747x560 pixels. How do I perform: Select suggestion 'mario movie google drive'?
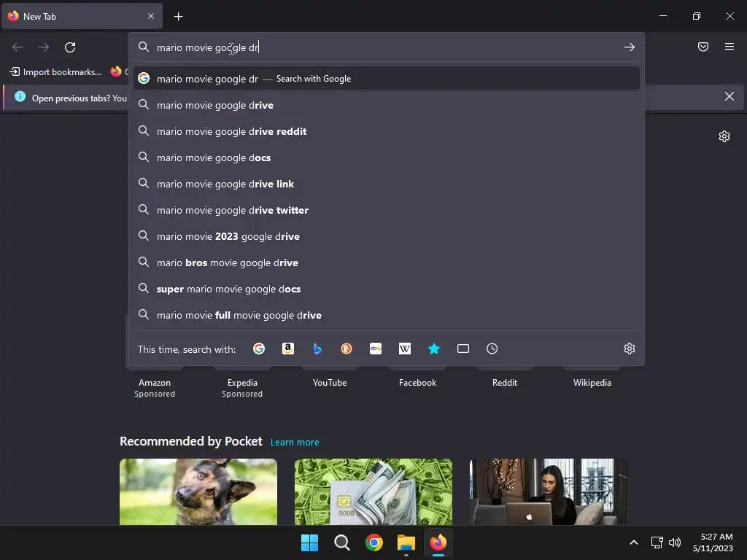[x=387, y=105]
